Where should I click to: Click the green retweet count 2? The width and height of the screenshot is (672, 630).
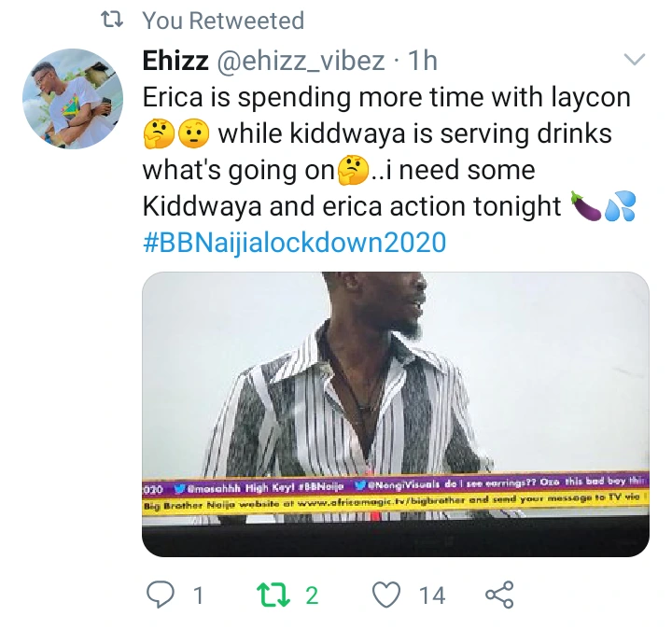coord(312,595)
